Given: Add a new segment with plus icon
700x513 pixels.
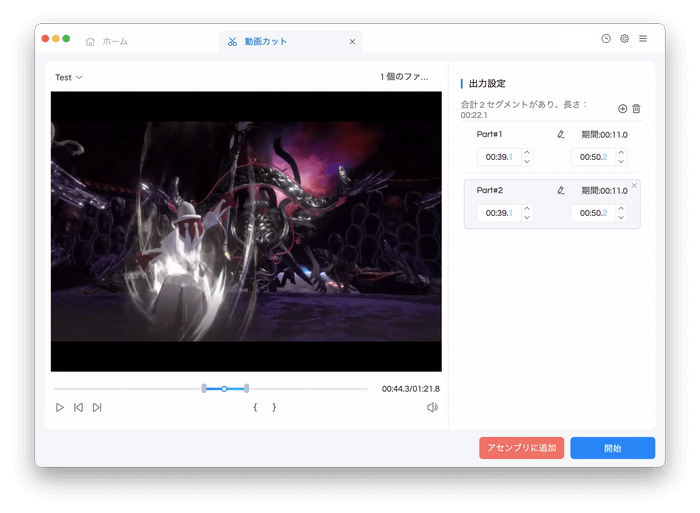Looking at the screenshot, I should coord(622,108).
